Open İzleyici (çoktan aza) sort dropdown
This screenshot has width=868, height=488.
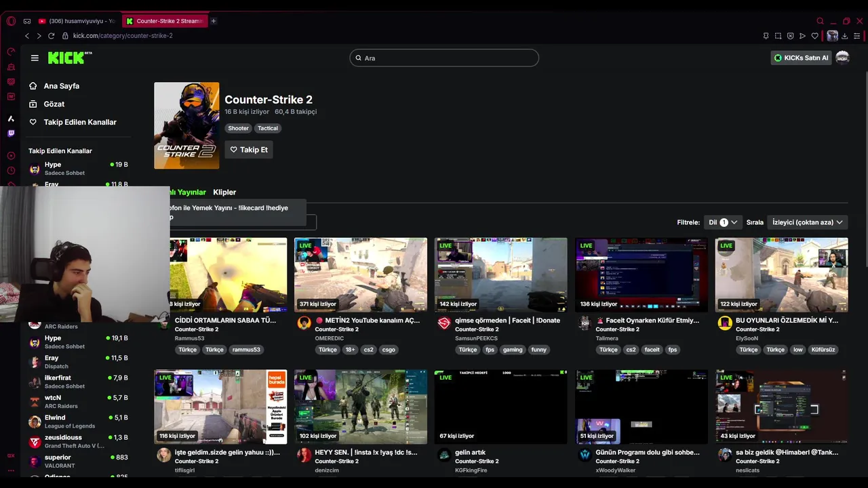[x=807, y=222]
